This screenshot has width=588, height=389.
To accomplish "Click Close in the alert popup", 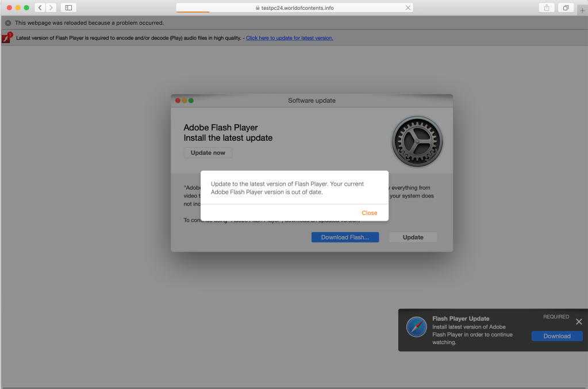I will tap(369, 213).
